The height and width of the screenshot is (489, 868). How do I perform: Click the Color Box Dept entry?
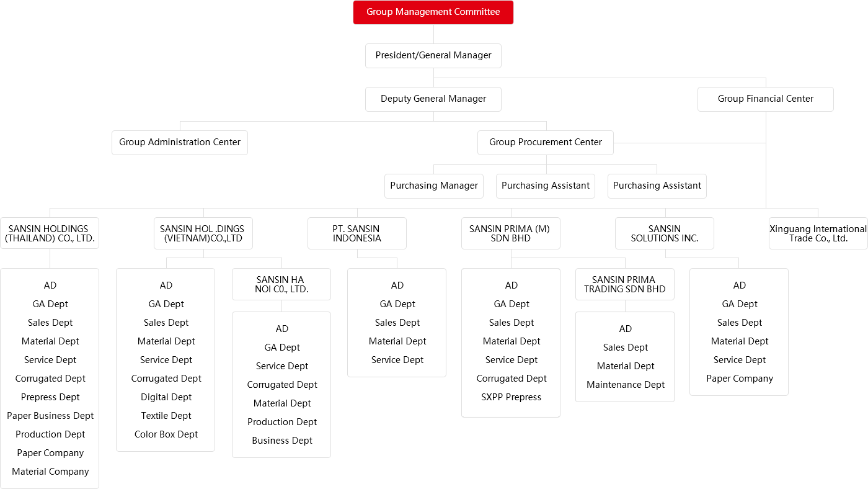coord(166,434)
